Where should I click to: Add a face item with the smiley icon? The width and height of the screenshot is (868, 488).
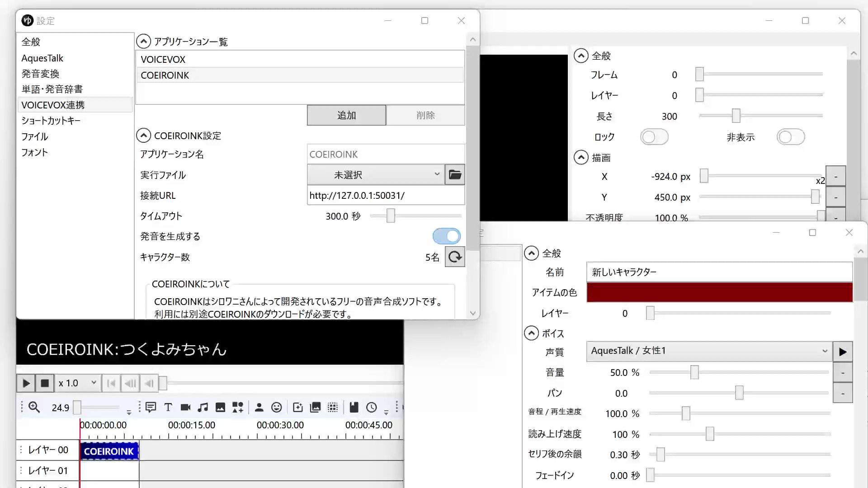pos(277,407)
